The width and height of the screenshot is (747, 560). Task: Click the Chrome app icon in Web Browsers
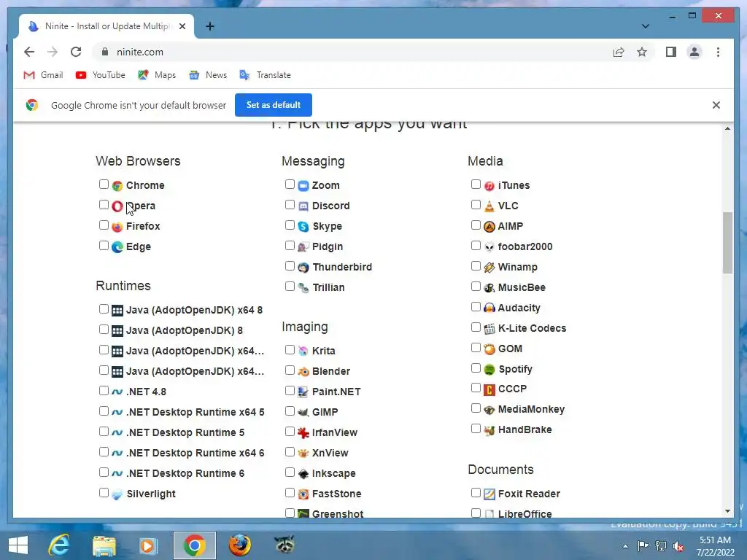click(117, 186)
